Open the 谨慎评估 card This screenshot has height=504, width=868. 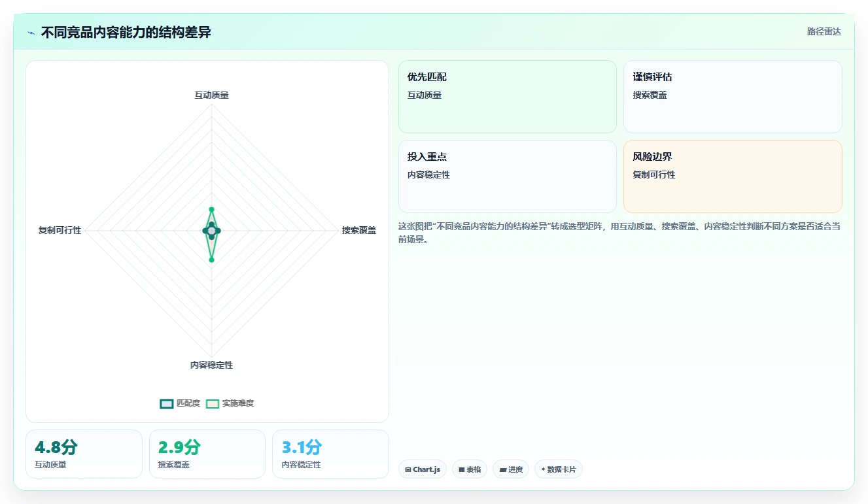coord(733,97)
